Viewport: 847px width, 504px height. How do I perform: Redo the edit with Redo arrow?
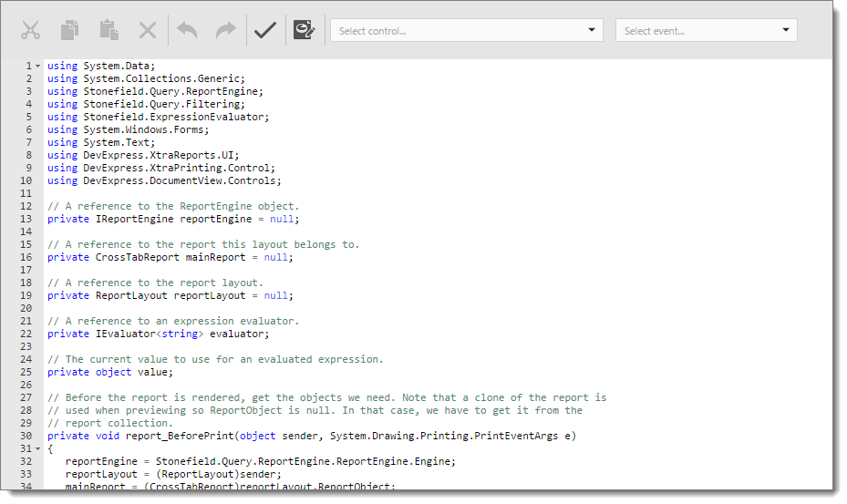[x=225, y=30]
